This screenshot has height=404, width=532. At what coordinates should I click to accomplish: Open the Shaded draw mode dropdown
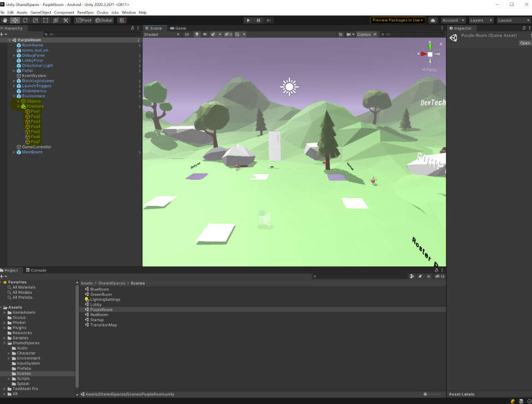pos(161,34)
